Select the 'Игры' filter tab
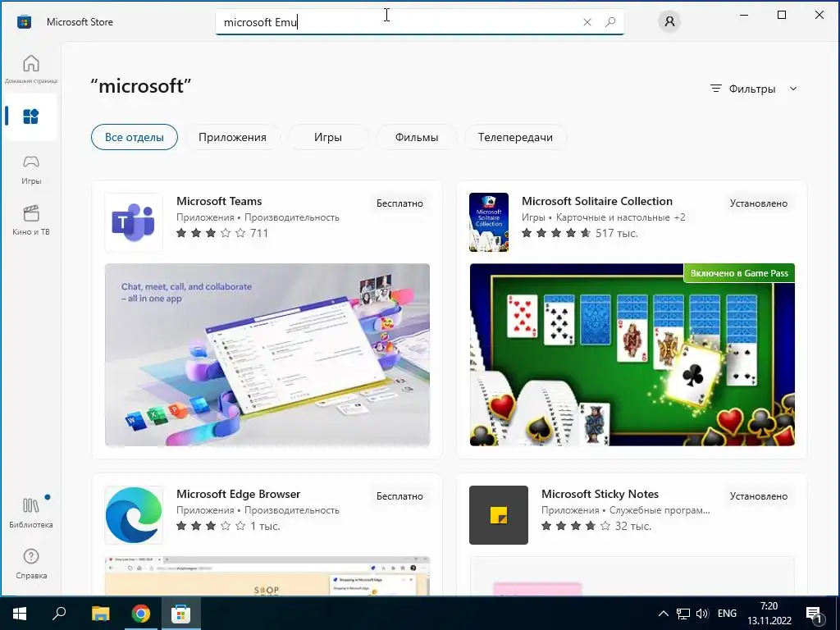 [328, 137]
